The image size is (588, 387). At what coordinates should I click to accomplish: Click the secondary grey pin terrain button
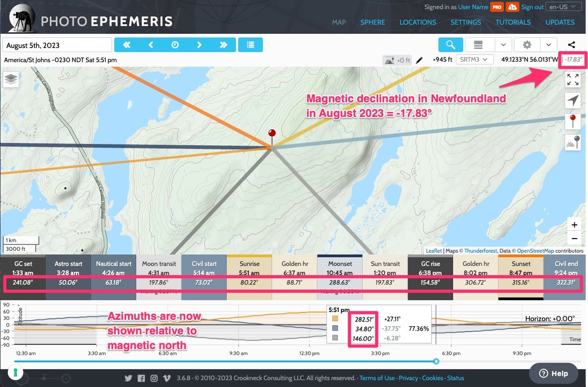pyautogui.click(x=572, y=142)
